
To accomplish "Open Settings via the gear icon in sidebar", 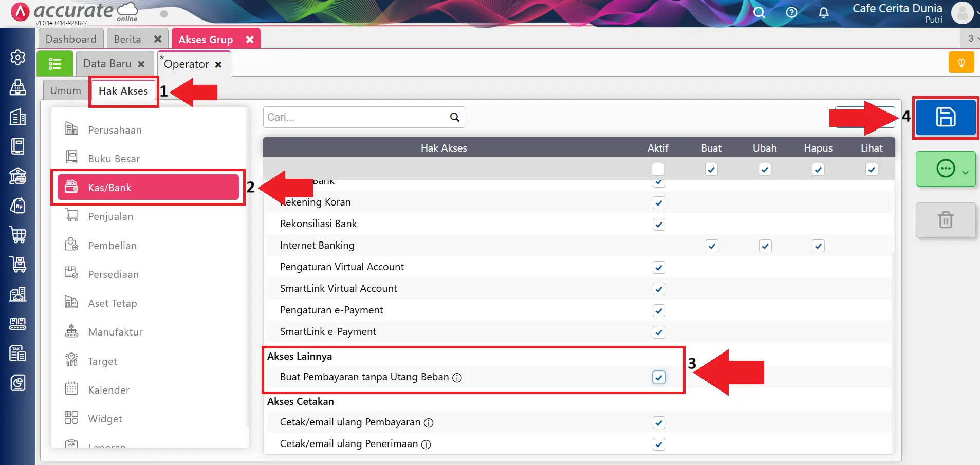I will pos(18,58).
